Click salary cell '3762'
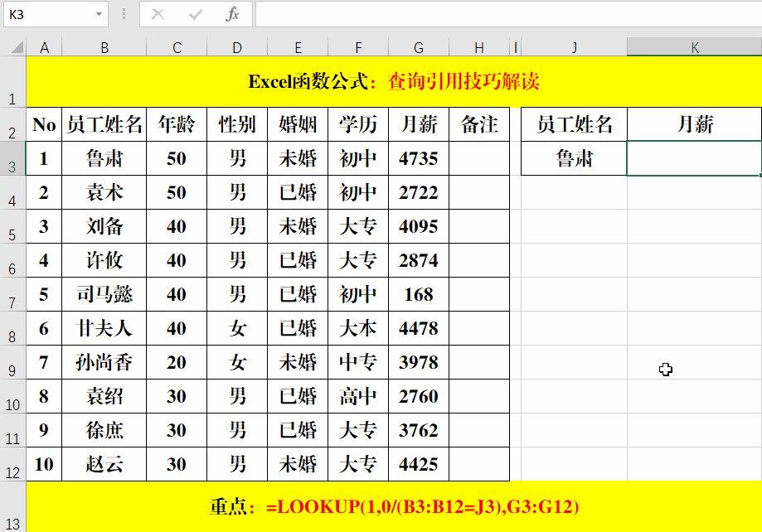Screen dimensions: 762x532 coord(419,430)
